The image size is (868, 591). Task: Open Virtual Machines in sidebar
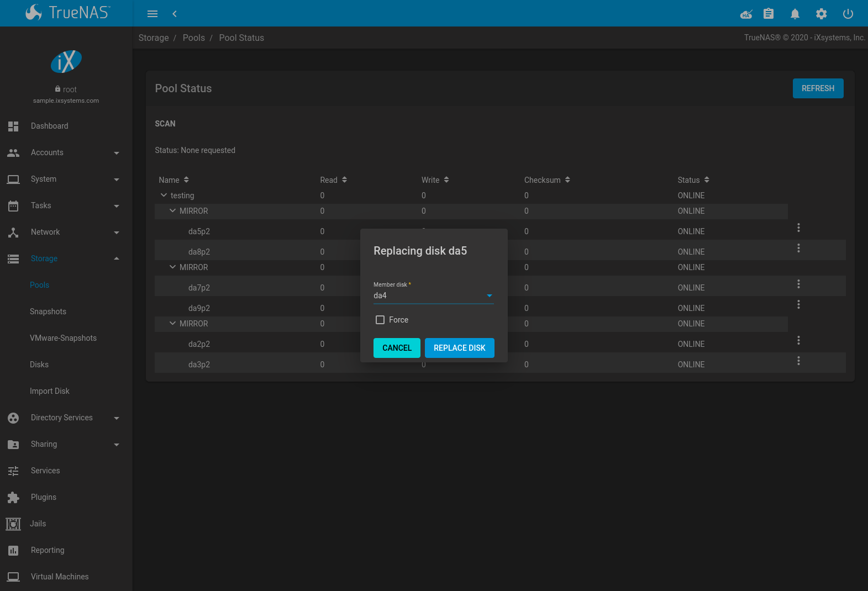[x=60, y=577]
